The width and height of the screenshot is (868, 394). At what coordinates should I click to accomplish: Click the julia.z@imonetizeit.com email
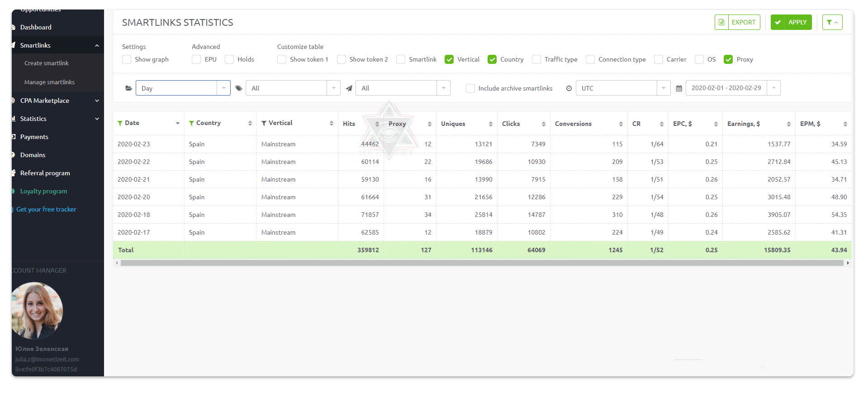point(47,359)
